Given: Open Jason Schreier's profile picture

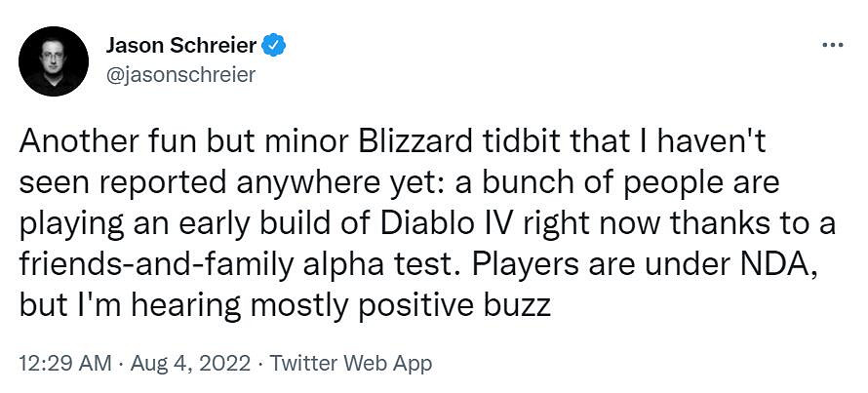Looking at the screenshot, I should [55, 59].
